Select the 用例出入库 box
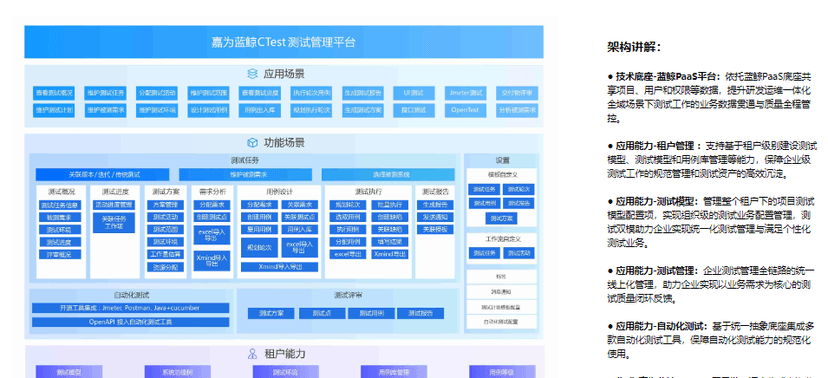The width and height of the screenshot is (828, 378). 260,110
